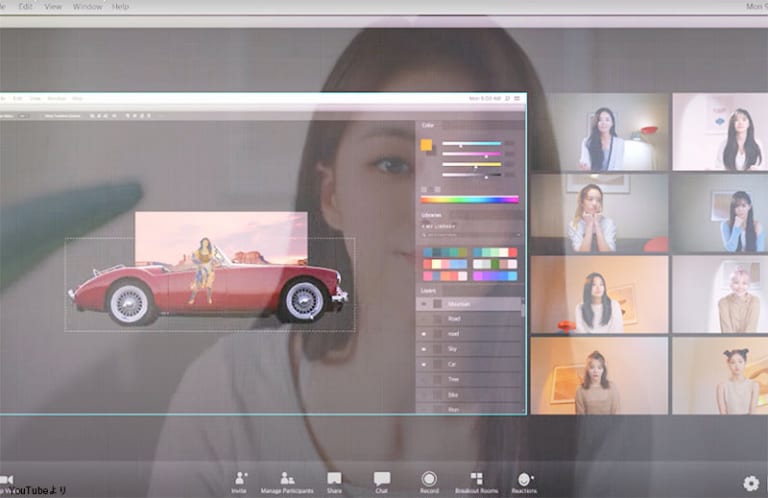
Task: Hide the Car layer via eye icon
Action: click(x=424, y=364)
